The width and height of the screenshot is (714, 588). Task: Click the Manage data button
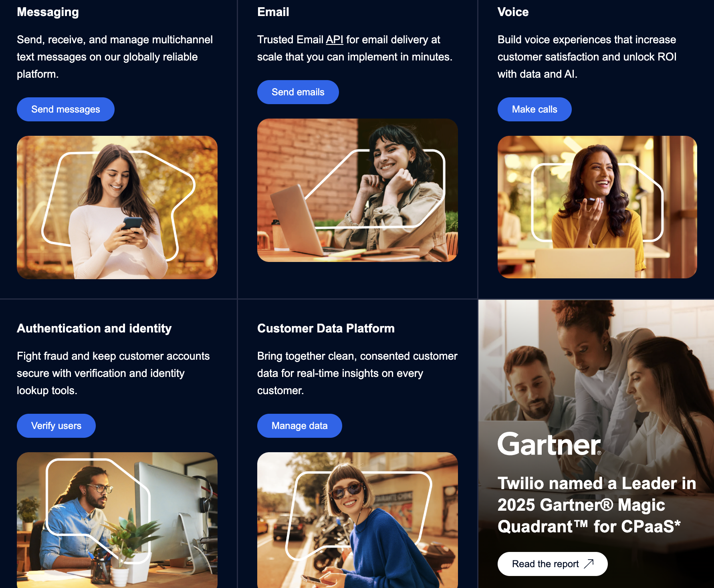pos(300,426)
